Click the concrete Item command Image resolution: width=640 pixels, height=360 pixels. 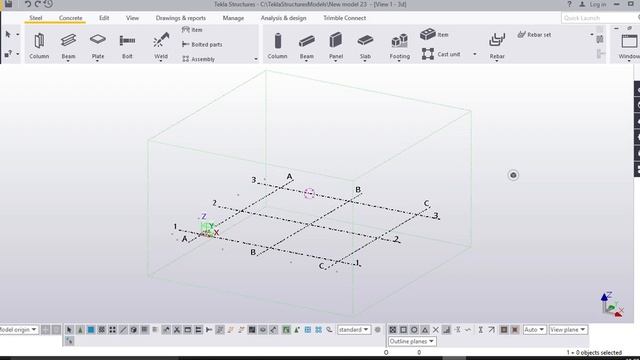(434, 35)
